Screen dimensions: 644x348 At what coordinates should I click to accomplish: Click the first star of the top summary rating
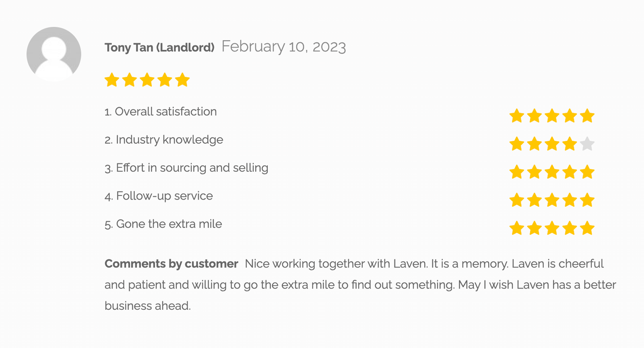pos(112,80)
